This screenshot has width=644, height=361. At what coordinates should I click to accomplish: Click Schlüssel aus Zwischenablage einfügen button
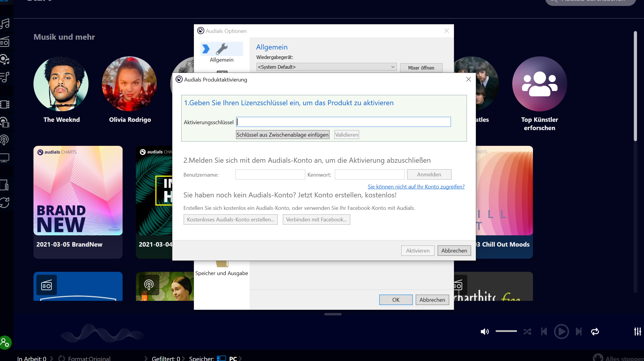(x=282, y=135)
